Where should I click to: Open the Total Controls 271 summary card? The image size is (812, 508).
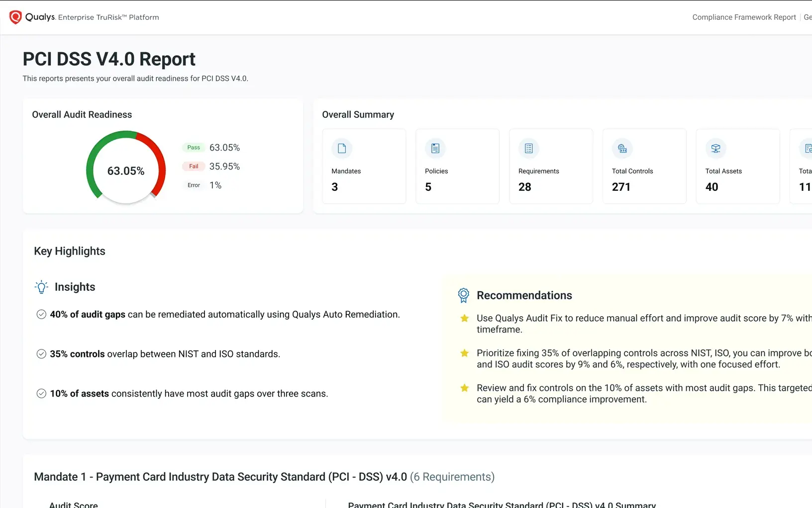644,167
